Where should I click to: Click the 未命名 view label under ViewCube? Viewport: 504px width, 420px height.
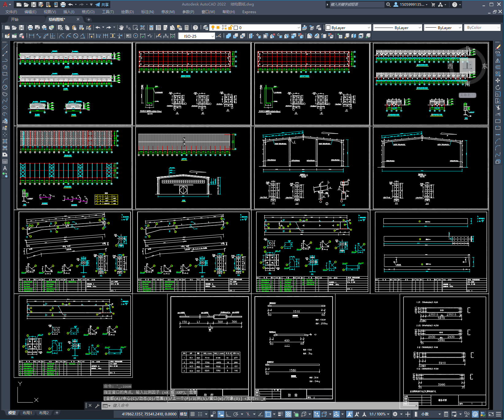467,95
